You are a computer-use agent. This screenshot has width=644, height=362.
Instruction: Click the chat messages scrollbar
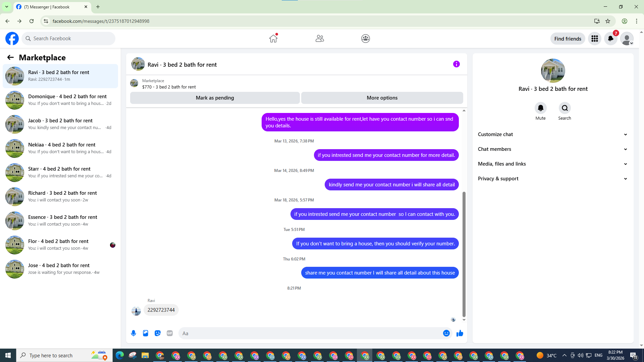[x=464, y=254]
